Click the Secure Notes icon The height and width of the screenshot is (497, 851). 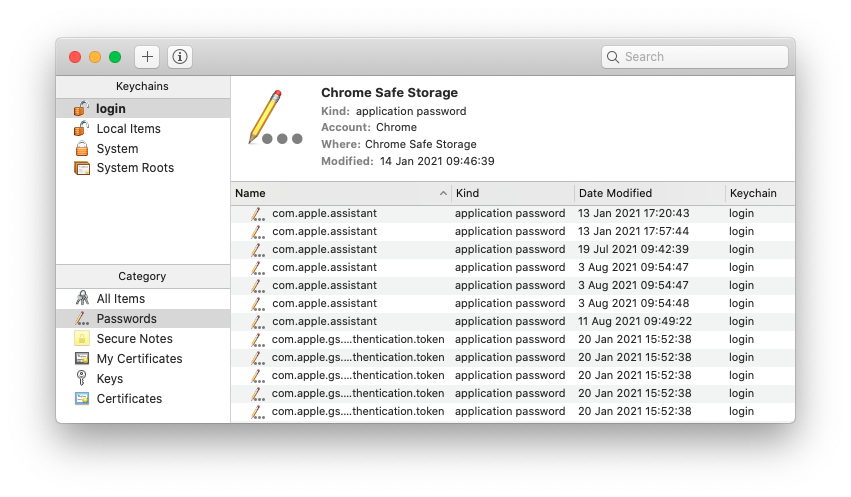pos(81,338)
